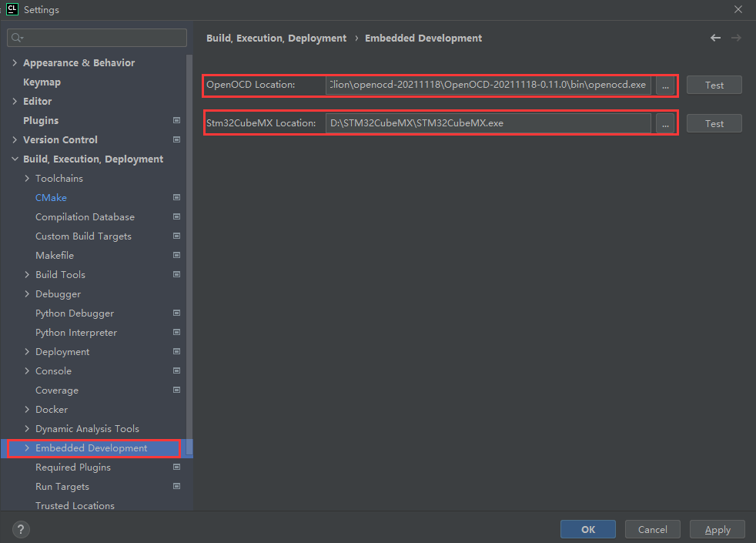
Task: Collapse Build, Execution, Deployment section
Action: (x=15, y=159)
